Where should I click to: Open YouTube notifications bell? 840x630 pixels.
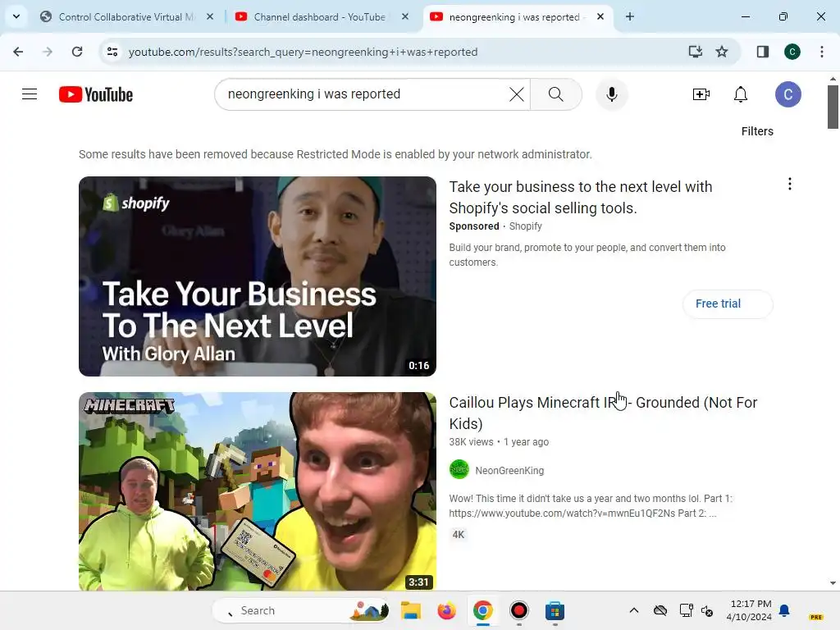pos(741,94)
